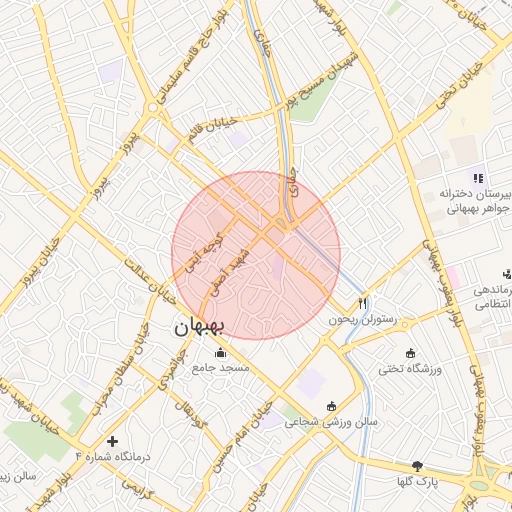Click the سالن ورزشی شجاعی label
Viewport: 512px width, 512px height.
(x=331, y=422)
